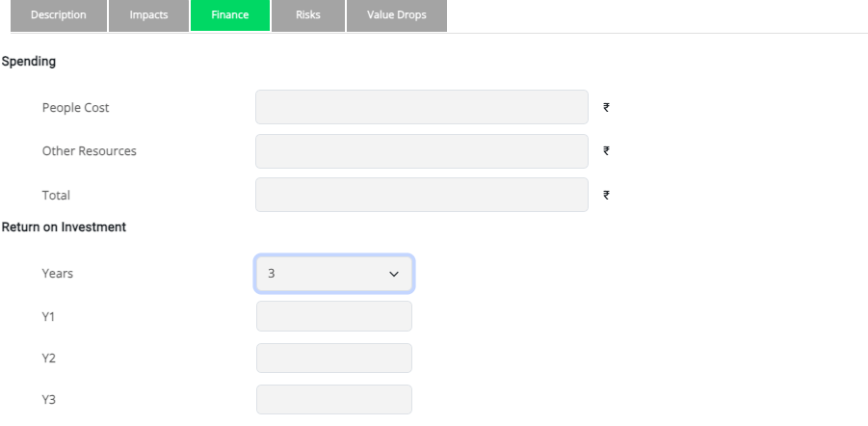The width and height of the screenshot is (868, 426).
Task: Click the Y1 return input field
Action: pos(334,316)
